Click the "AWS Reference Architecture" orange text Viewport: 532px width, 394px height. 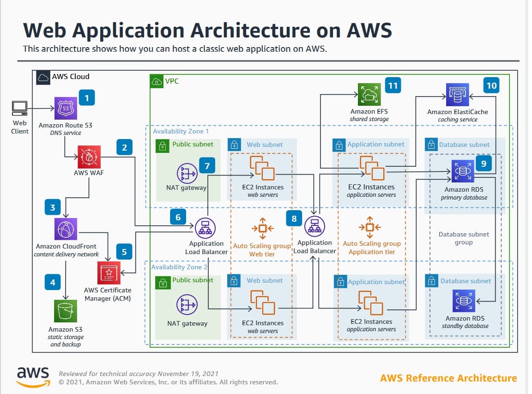click(x=448, y=378)
